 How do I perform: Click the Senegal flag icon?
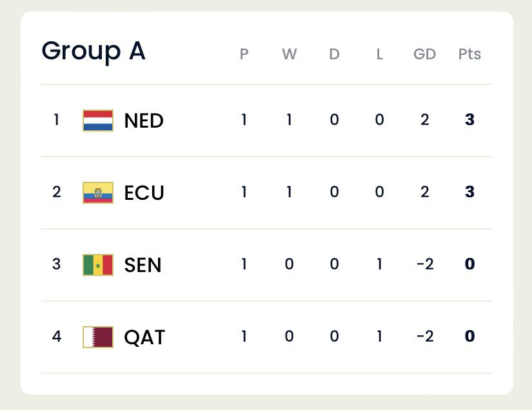(x=98, y=265)
